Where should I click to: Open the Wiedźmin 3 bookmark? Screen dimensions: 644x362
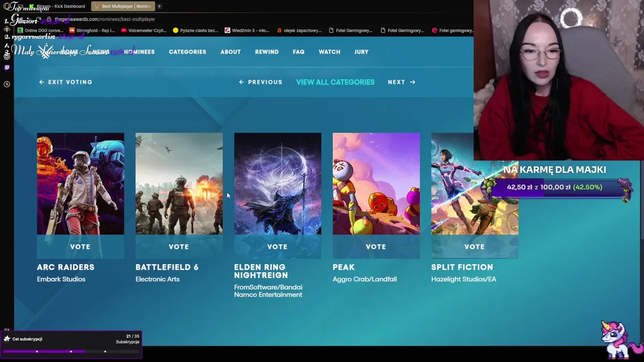(247, 30)
